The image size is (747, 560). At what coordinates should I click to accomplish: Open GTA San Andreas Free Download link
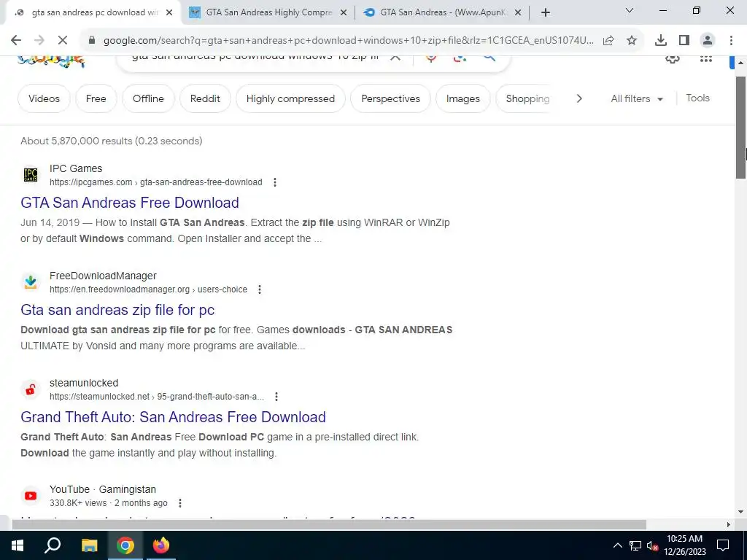(130, 203)
